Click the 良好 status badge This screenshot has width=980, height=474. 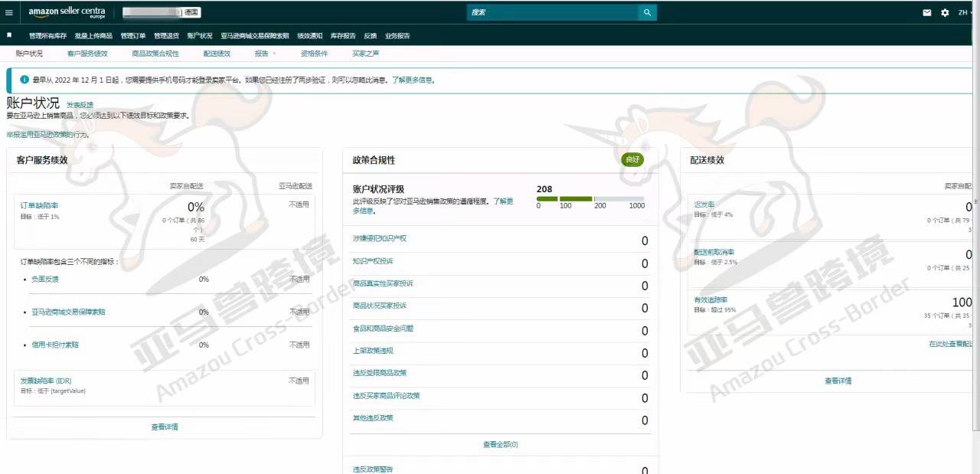(632, 159)
